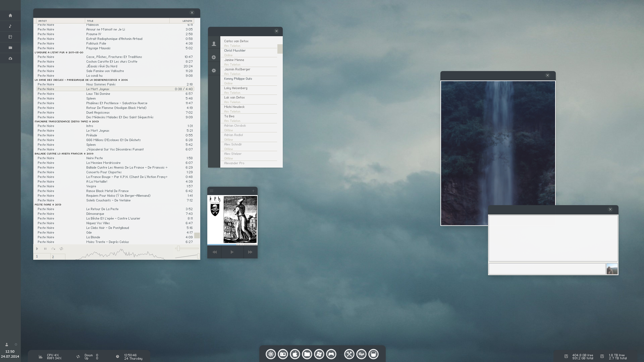This screenshot has height=362, width=644.
Task: Select track Moins Trente - Degrés Celsius
Action: [115, 242]
